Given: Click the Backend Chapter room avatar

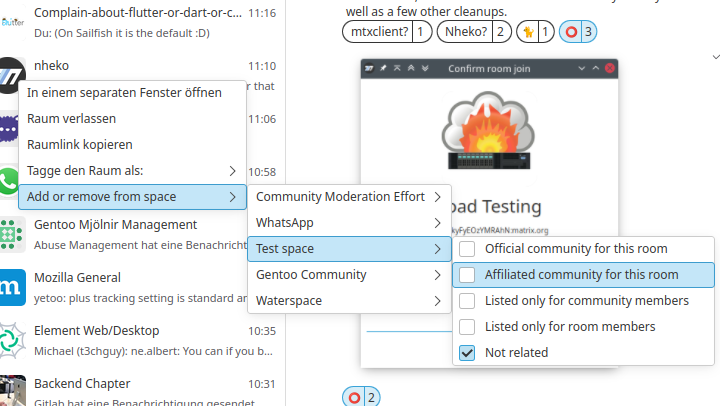Looking at the screenshot, I should click(12, 392).
